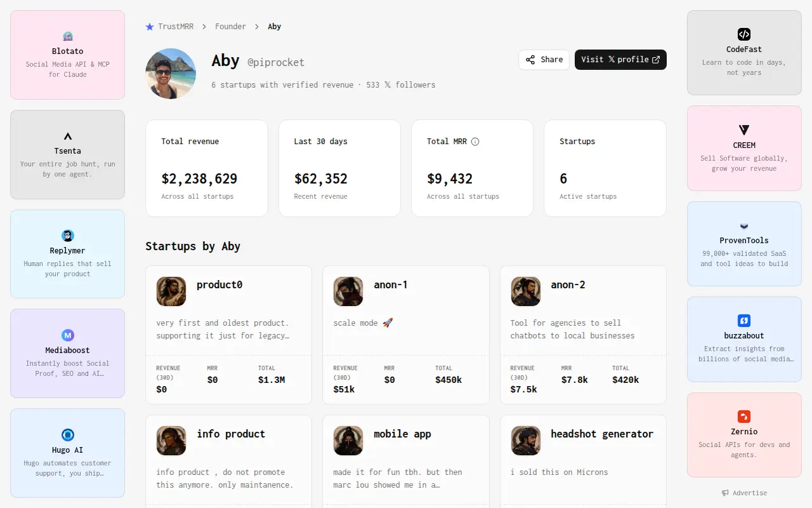
Task: Click Aby's profile photo
Action: [171, 74]
